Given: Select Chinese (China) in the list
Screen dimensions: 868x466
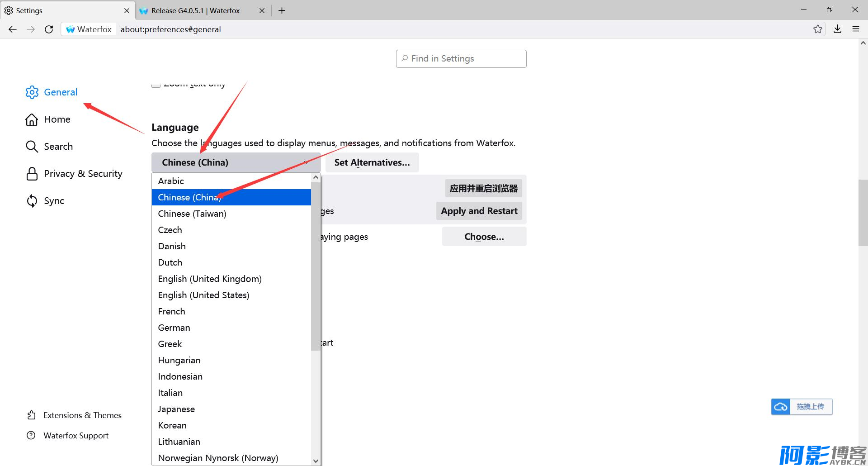Looking at the screenshot, I should click(231, 197).
